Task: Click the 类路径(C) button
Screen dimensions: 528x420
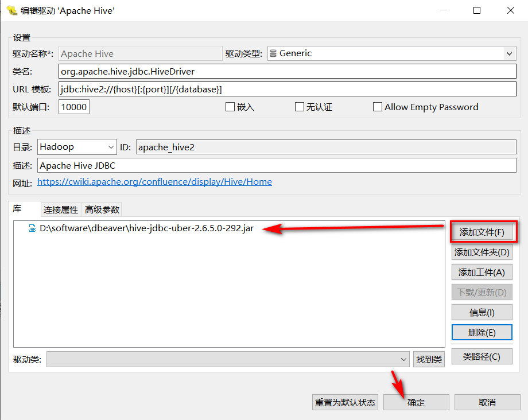Action: pos(482,356)
